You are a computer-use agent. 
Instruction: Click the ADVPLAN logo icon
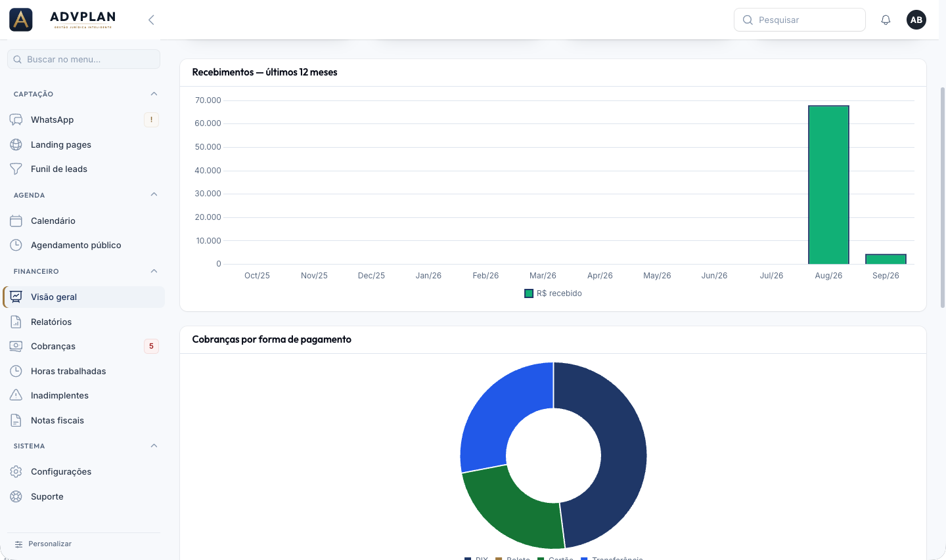pyautogui.click(x=21, y=20)
